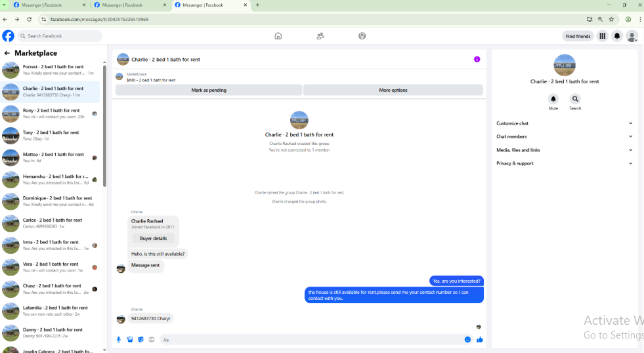
Task: Click the Charlie Rachael name in card
Action: tap(147, 221)
